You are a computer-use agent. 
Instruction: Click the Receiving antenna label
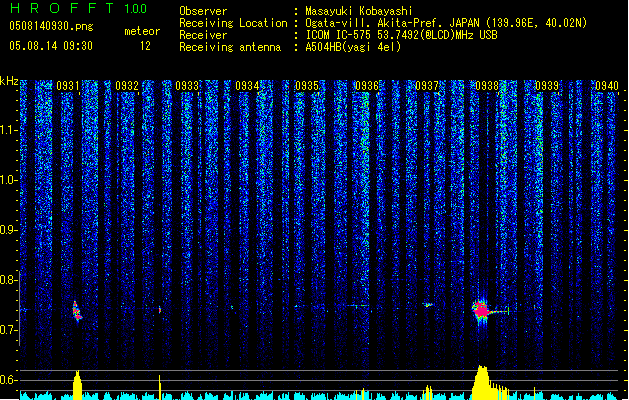[x=230, y=47]
